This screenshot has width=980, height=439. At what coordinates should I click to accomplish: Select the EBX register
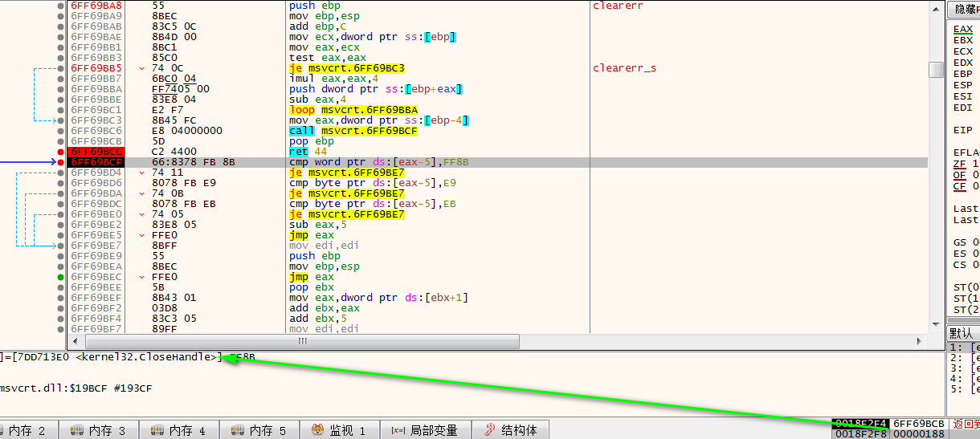(x=962, y=40)
